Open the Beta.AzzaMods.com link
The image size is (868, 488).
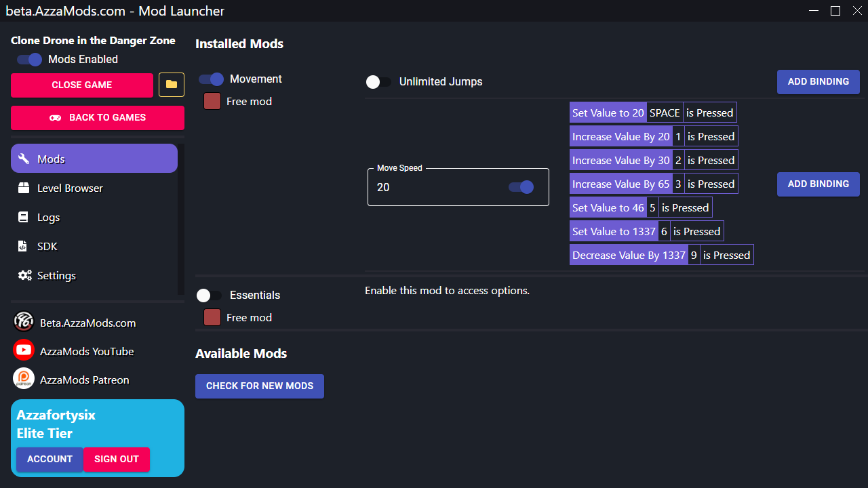[87, 323]
